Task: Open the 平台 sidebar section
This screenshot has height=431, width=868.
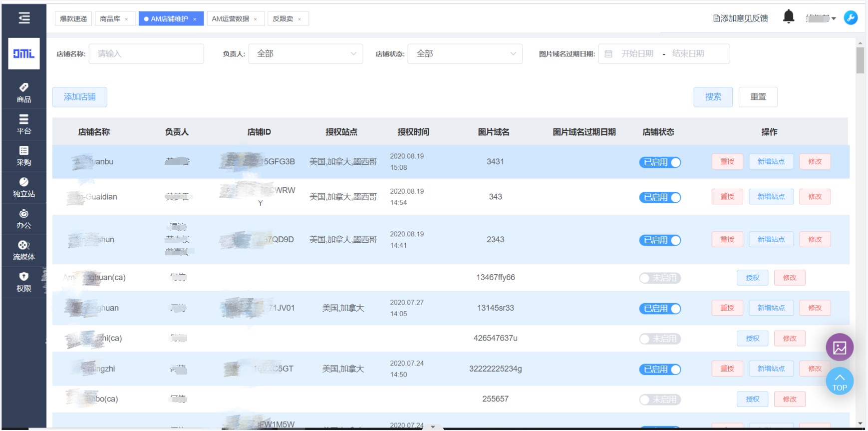Action: (24, 124)
